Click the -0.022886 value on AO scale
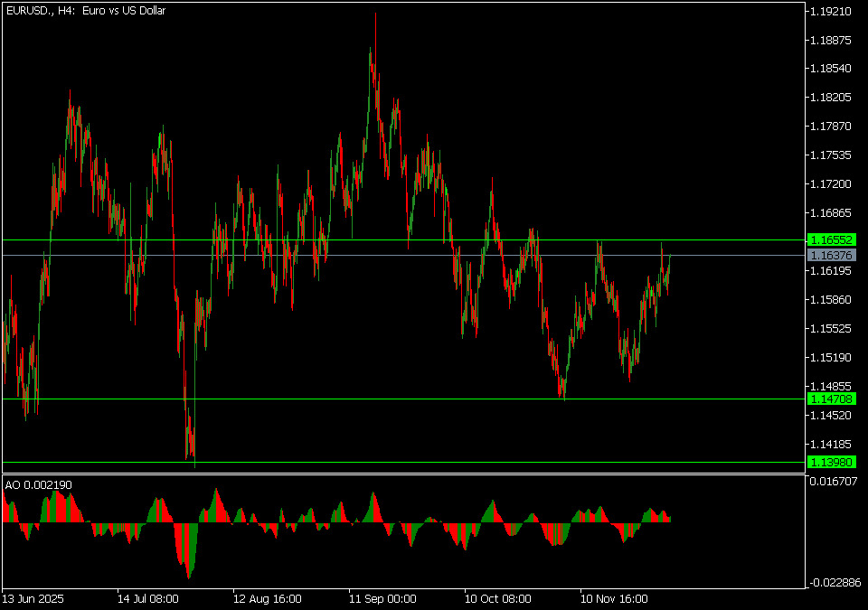 834,583
